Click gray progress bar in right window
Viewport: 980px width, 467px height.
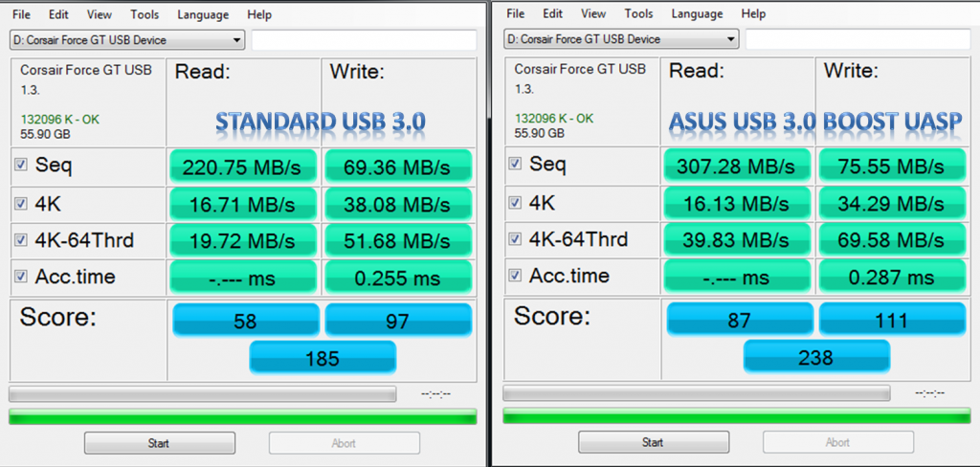[697, 392]
